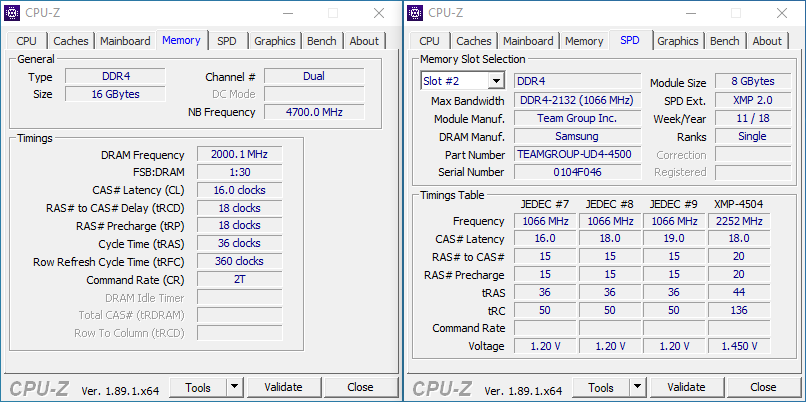Image resolution: width=806 pixels, height=402 pixels.
Task: Open CPU tab in right window
Action: [x=429, y=41]
